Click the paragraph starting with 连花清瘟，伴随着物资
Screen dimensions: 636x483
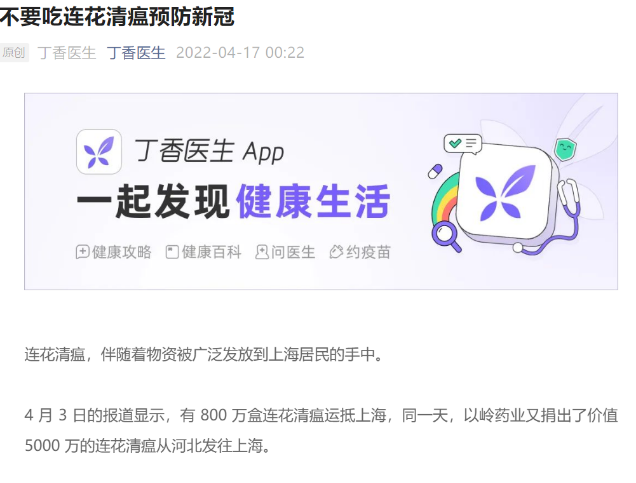(204, 354)
